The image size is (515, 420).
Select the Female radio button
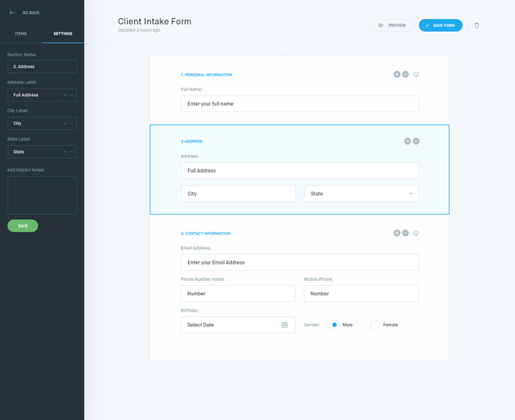pos(375,325)
